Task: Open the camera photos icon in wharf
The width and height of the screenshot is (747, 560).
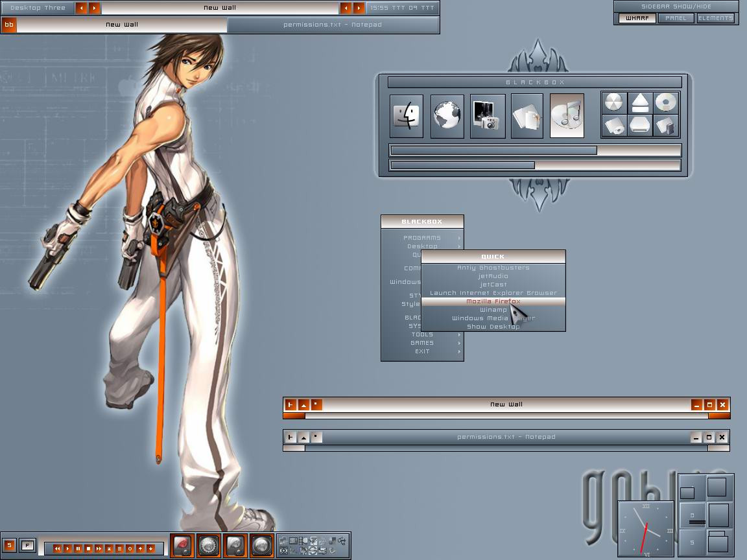Action: click(488, 116)
